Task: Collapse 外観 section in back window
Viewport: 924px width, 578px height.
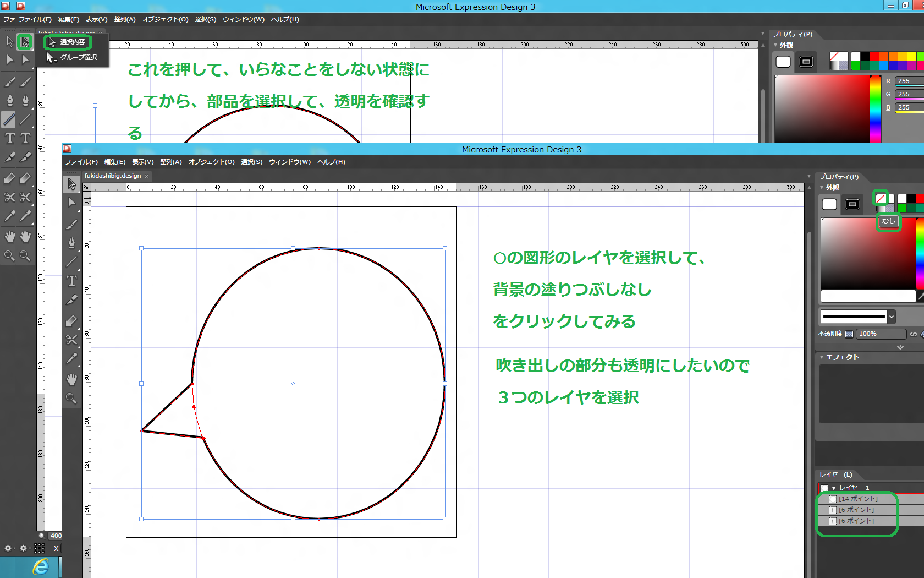Action: [x=776, y=45]
